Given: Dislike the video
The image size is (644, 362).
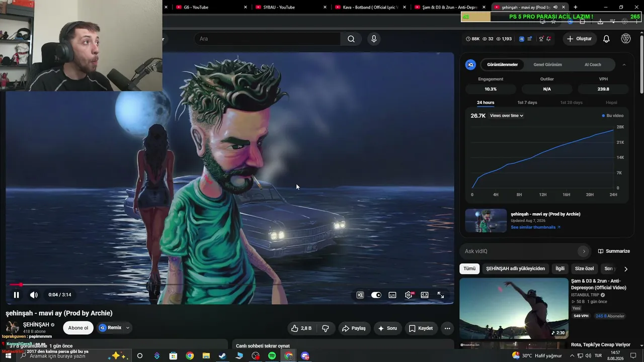Looking at the screenshot, I should [326, 328].
